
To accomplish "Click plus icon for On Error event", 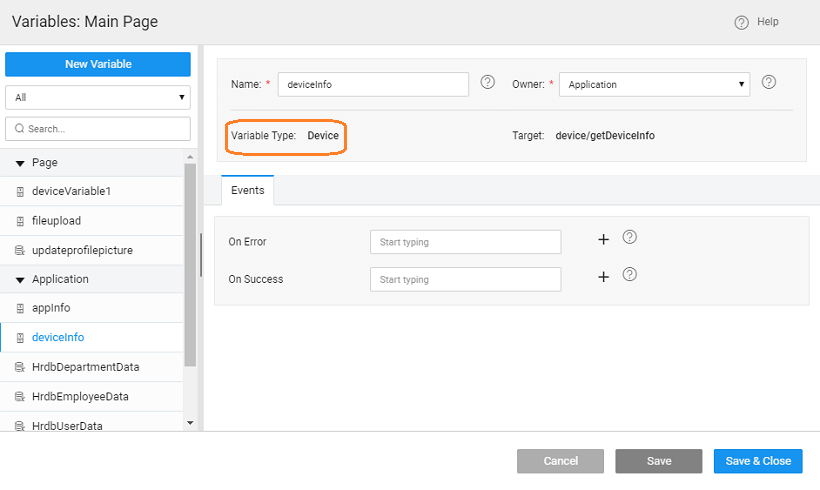I will click(603, 240).
